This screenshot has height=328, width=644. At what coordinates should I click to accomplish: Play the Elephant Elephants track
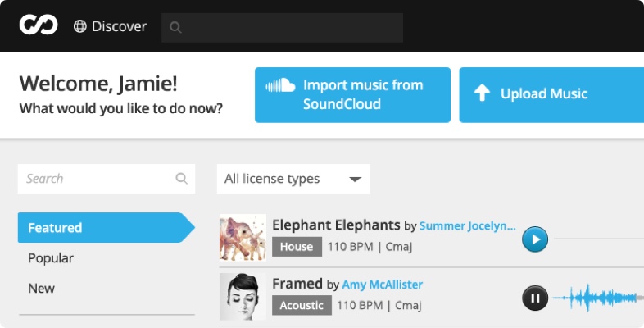coord(535,239)
